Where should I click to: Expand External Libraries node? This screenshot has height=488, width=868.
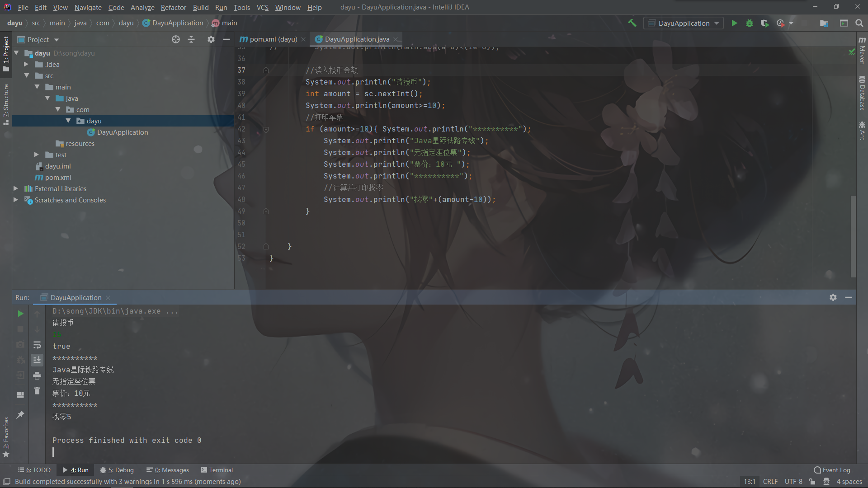click(x=16, y=189)
